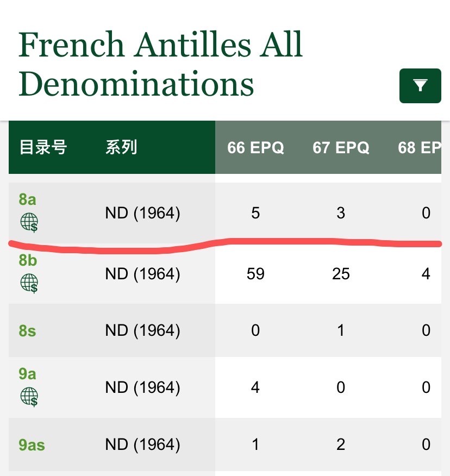Click globe price icon under 8b

(x=29, y=283)
